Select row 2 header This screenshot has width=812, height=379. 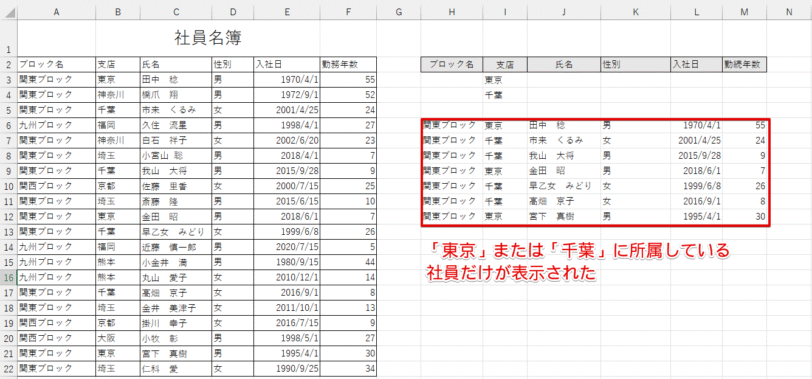8,65
